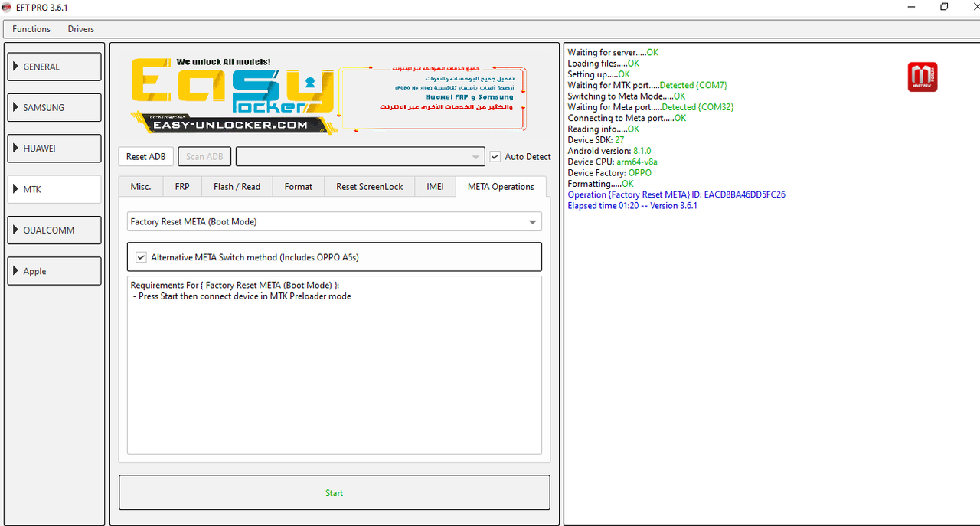Click the 'Setting up.....OK' log line

point(598,74)
